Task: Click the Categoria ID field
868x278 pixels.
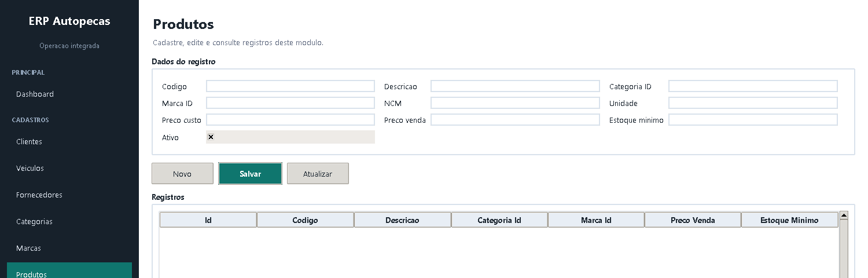Action: 753,86
